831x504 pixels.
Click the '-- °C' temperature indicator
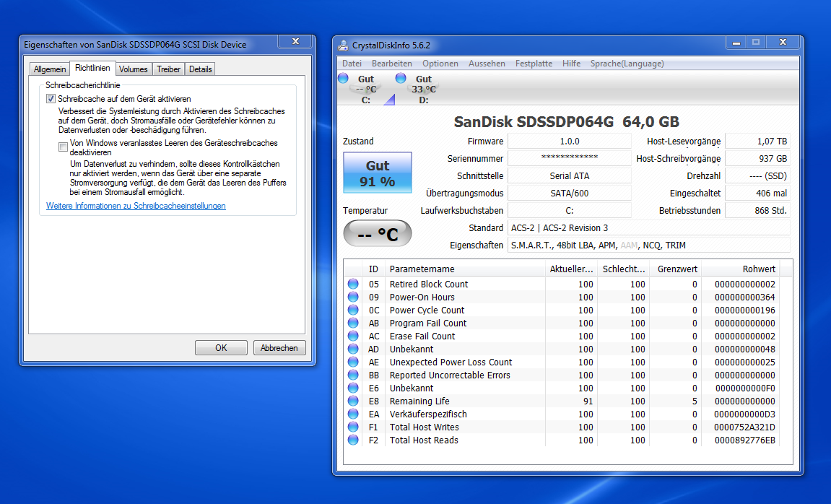pyautogui.click(x=378, y=233)
